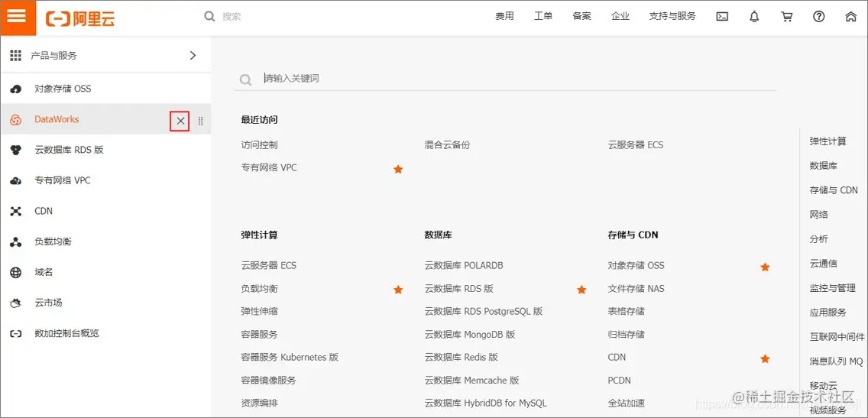
Task: Open PCDN entry
Action: [619, 381]
